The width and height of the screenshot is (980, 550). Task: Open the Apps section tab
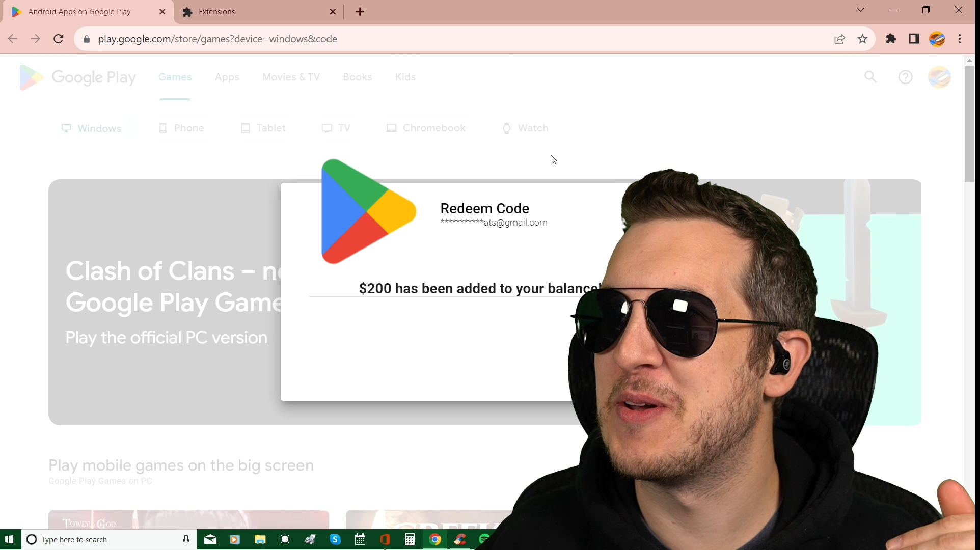227,77
